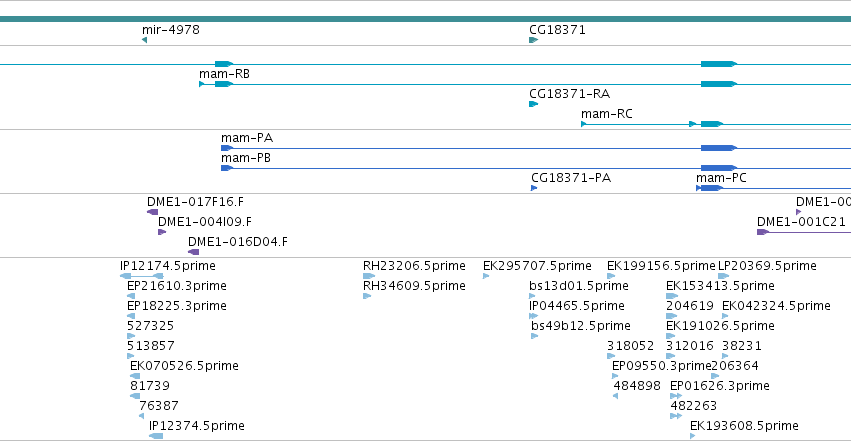Click the DME1-001C21 clone feature start
The height and width of the screenshot is (441, 851).
pyautogui.click(x=763, y=232)
